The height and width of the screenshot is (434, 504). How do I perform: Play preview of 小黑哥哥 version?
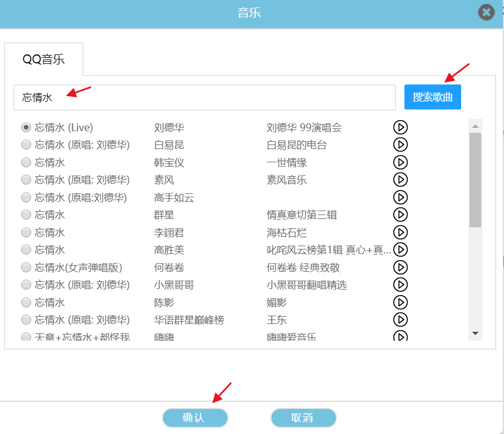[401, 285]
